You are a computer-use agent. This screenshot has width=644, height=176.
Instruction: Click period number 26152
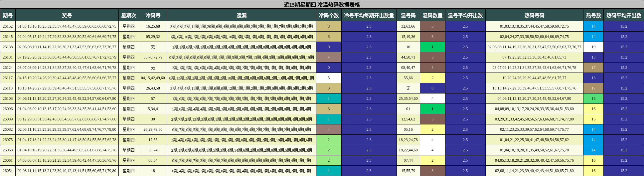pos(8,26)
